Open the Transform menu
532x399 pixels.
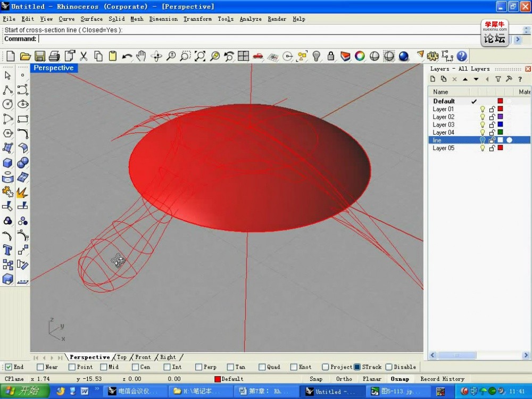(x=197, y=19)
